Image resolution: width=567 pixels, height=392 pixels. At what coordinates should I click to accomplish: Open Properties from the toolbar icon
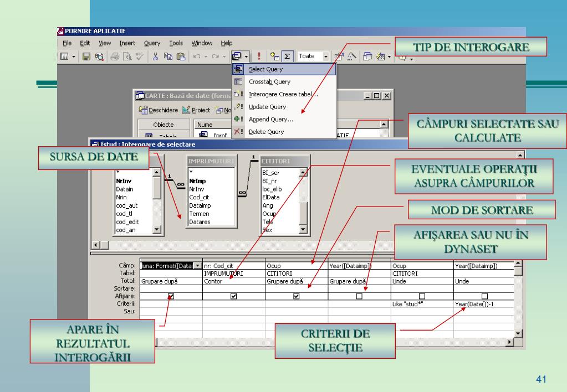[339, 56]
